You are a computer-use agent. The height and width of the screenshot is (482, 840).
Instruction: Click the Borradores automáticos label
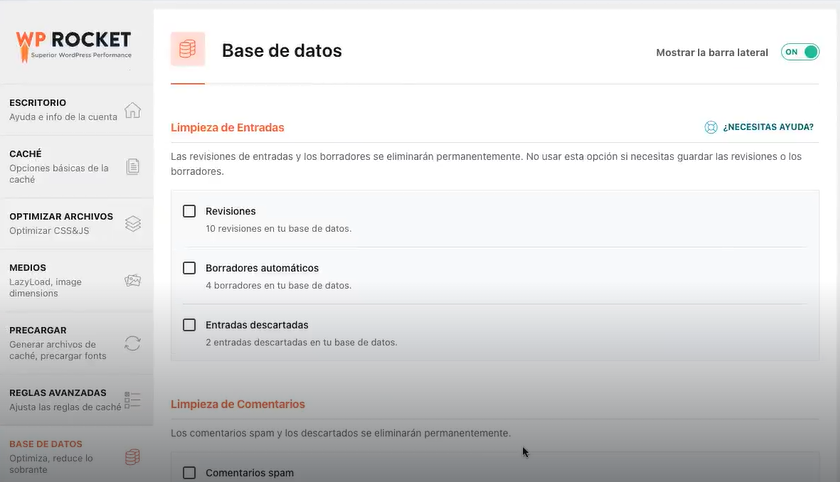click(x=262, y=268)
